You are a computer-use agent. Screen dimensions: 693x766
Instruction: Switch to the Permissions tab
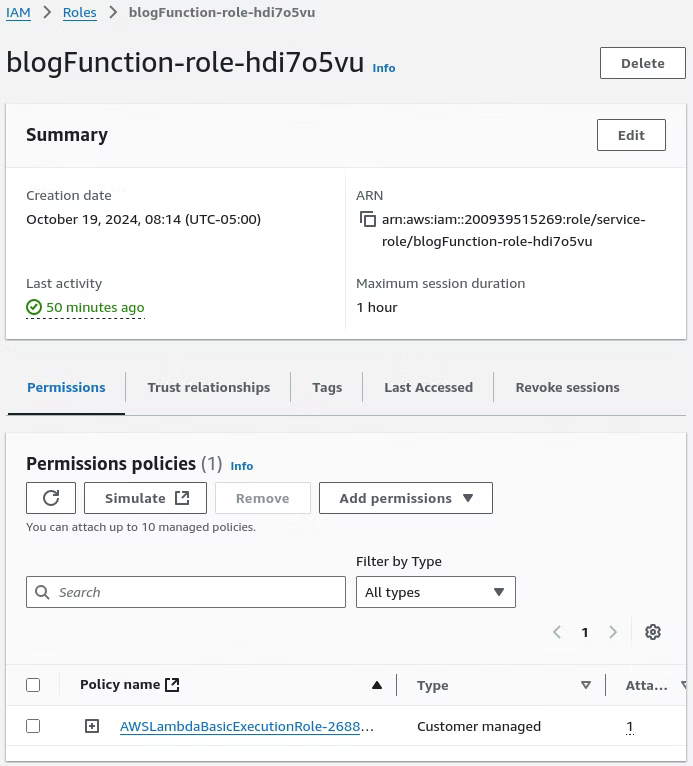66,387
